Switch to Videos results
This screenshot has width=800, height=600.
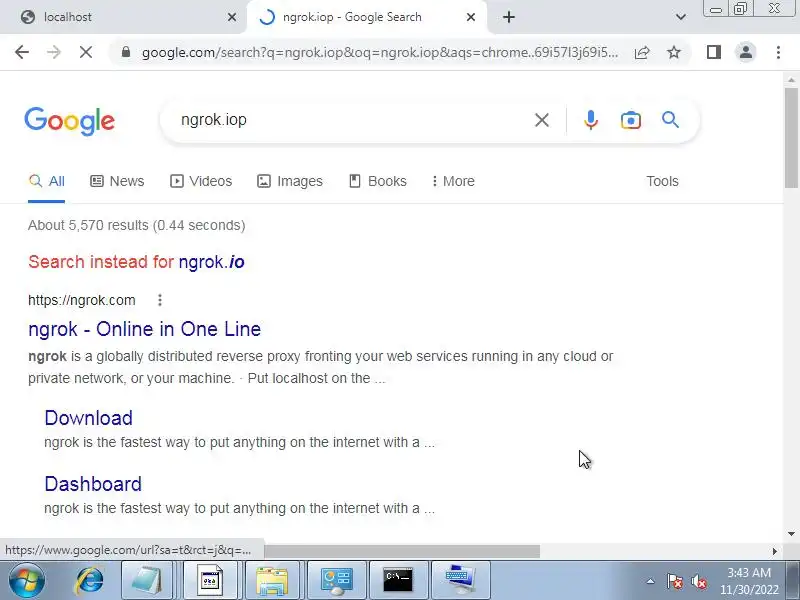pos(201,182)
